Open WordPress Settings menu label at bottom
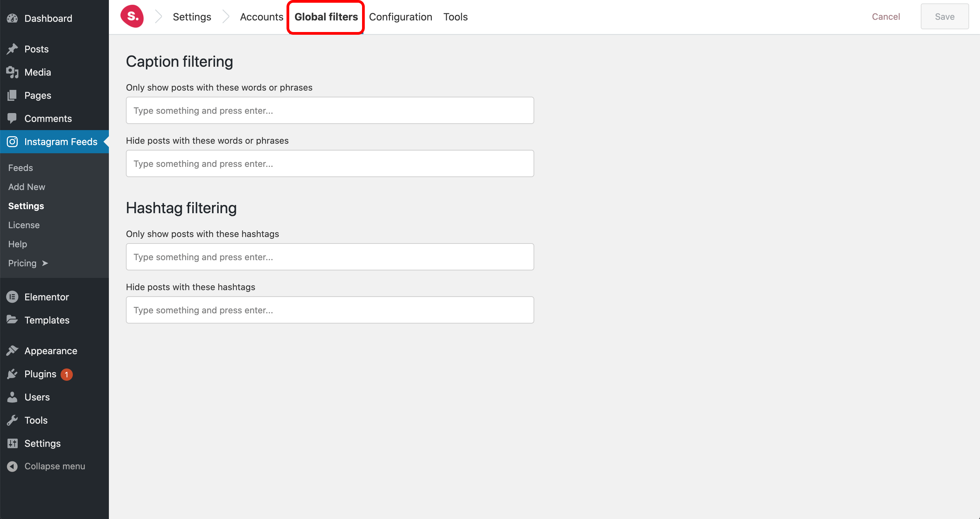 coord(42,443)
